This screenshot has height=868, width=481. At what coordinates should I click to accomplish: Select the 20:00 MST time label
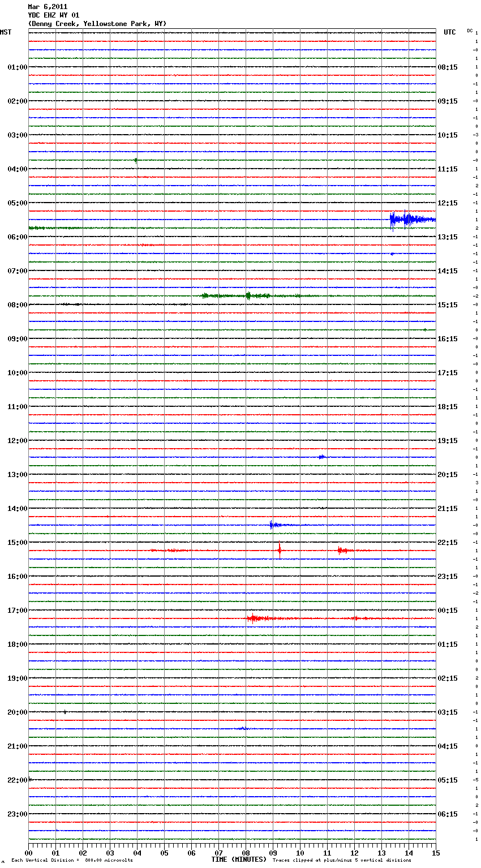click(17, 712)
